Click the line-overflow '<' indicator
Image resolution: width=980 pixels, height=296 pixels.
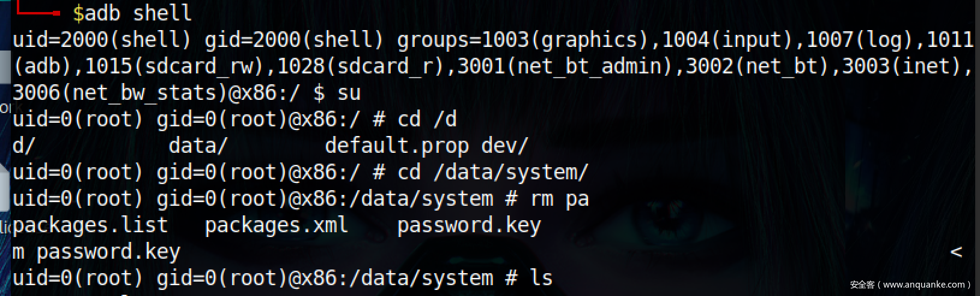(955, 251)
